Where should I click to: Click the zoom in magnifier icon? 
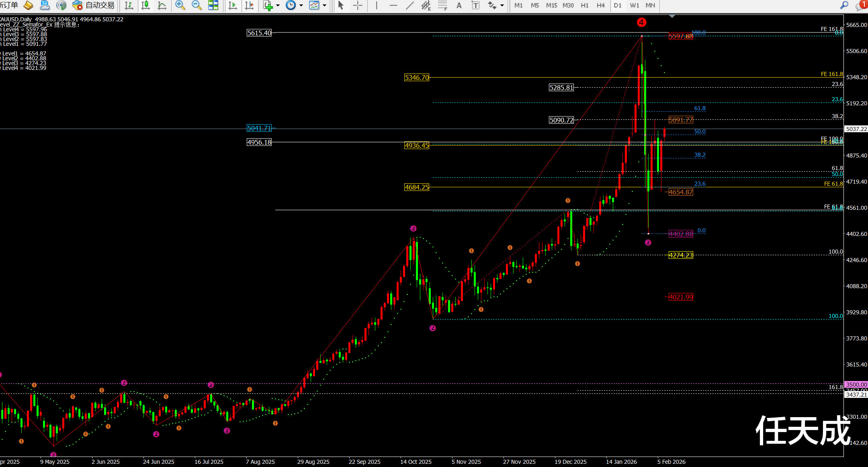pyautogui.click(x=180, y=5)
